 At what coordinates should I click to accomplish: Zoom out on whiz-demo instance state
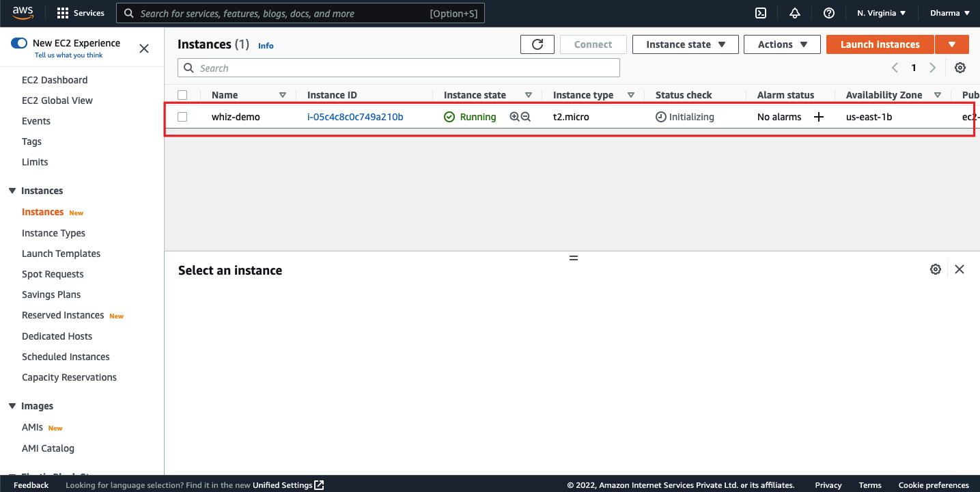[526, 117]
